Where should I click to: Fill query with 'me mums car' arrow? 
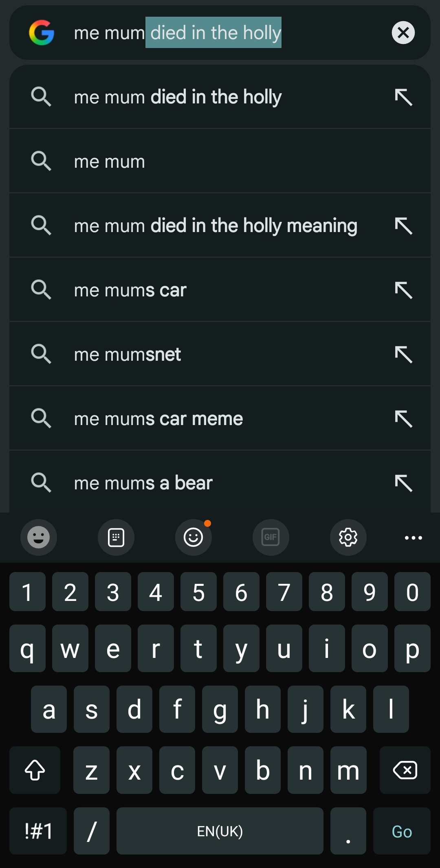403,290
